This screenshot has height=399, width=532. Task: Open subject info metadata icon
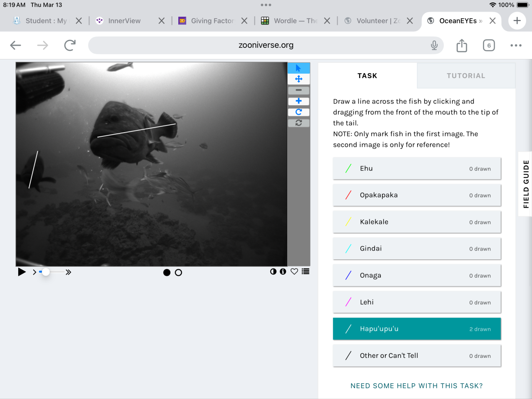[x=283, y=271]
